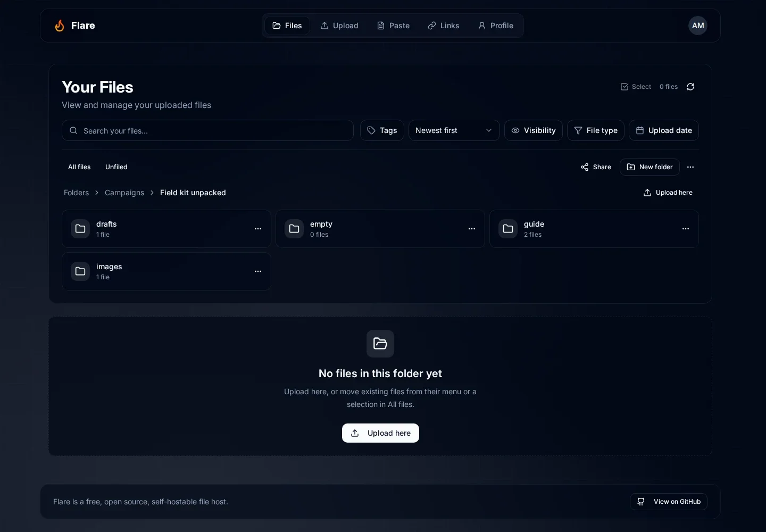
Task: Click the Share button
Action: 596,167
